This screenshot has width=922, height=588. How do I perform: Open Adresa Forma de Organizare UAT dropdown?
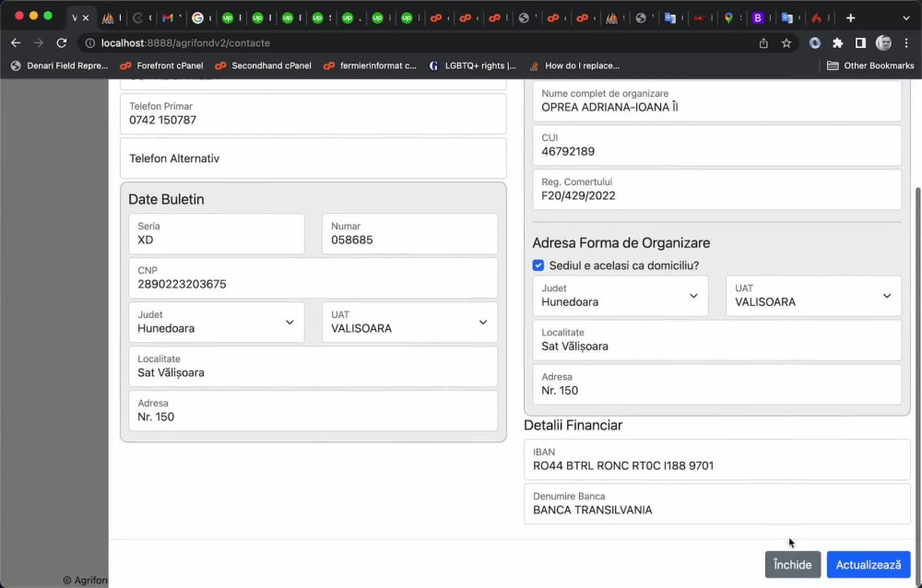pos(813,296)
